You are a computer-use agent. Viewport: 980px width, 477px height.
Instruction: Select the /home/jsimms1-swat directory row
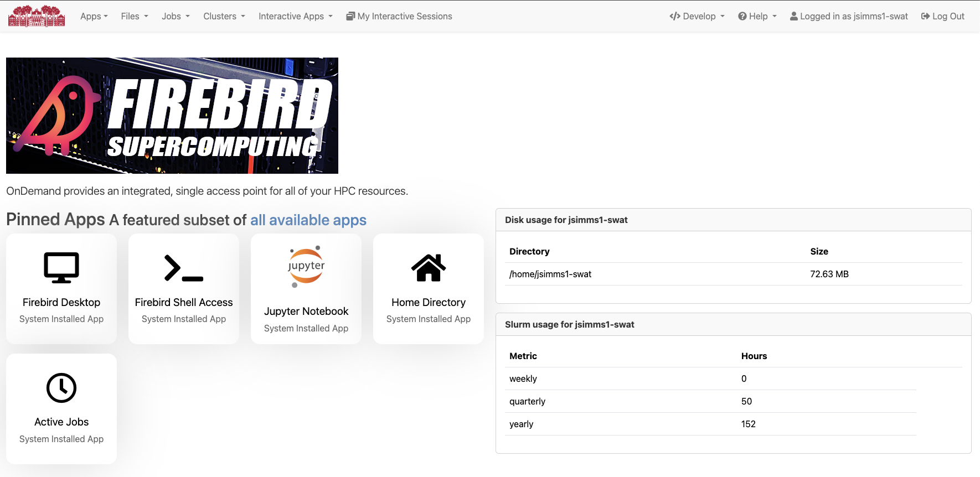point(734,274)
